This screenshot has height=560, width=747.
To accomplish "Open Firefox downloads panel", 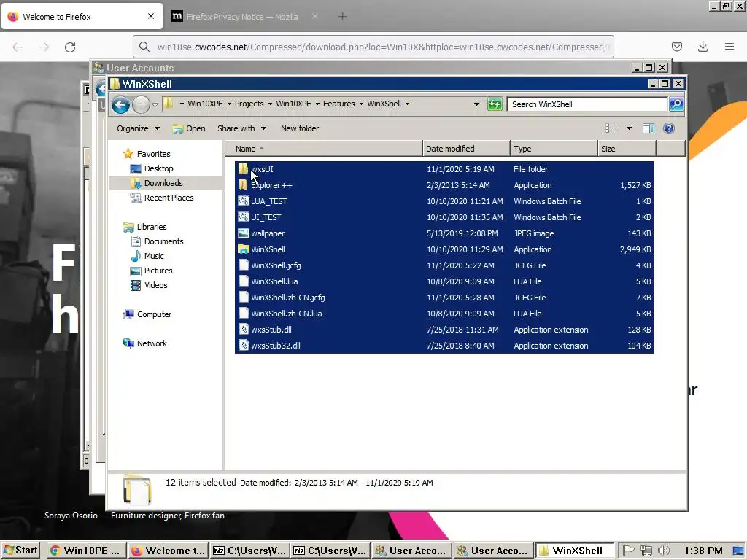I will 703,47.
